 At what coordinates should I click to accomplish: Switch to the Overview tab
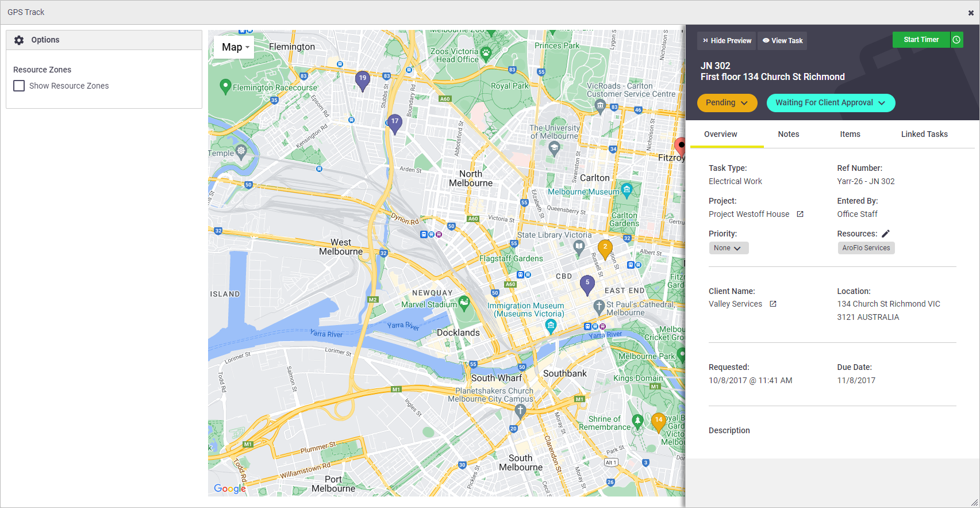[720, 134]
